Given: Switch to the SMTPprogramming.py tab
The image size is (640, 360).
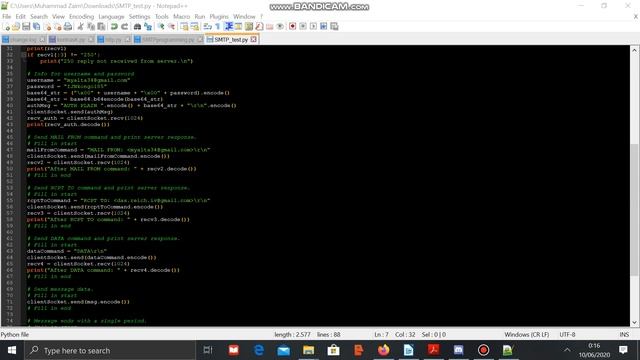Looking at the screenshot, I should point(168,40).
